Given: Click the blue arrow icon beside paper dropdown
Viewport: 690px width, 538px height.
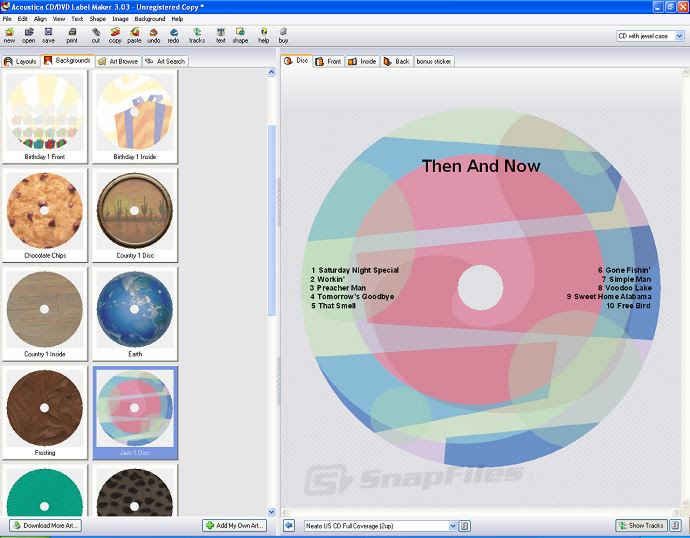Looking at the screenshot, I should (x=289, y=525).
